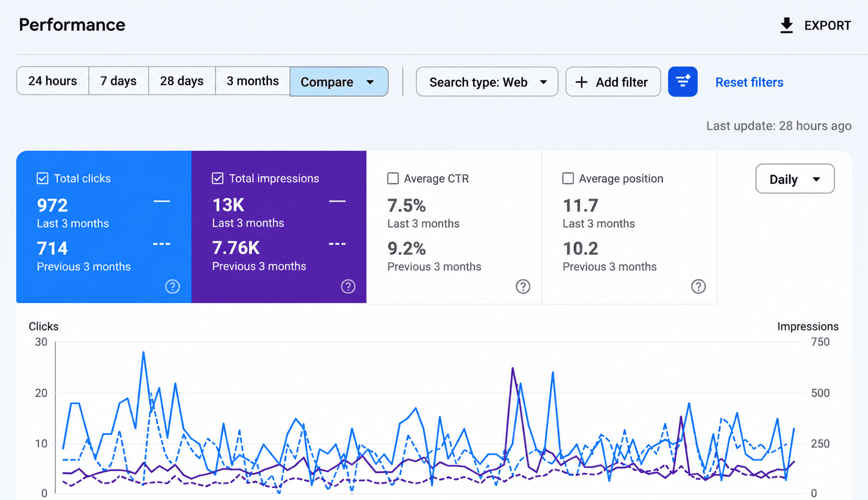
Task: Open the Search type: Web dropdown
Action: (x=487, y=81)
